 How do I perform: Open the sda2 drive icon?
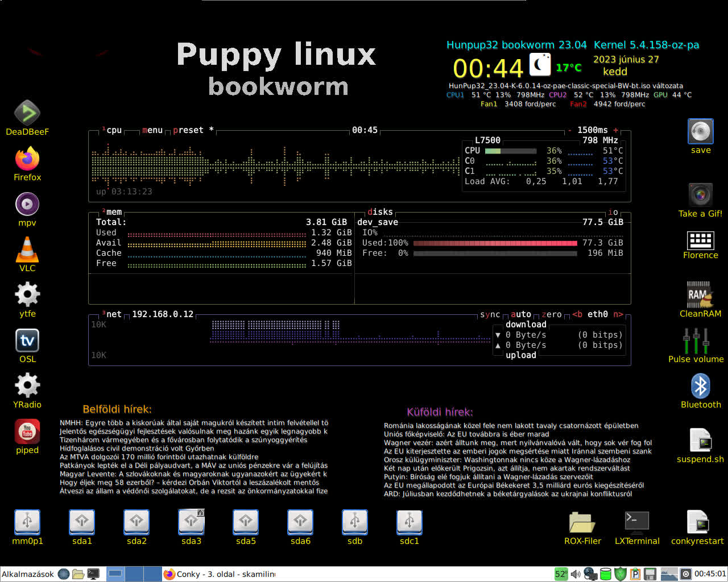coord(136,522)
